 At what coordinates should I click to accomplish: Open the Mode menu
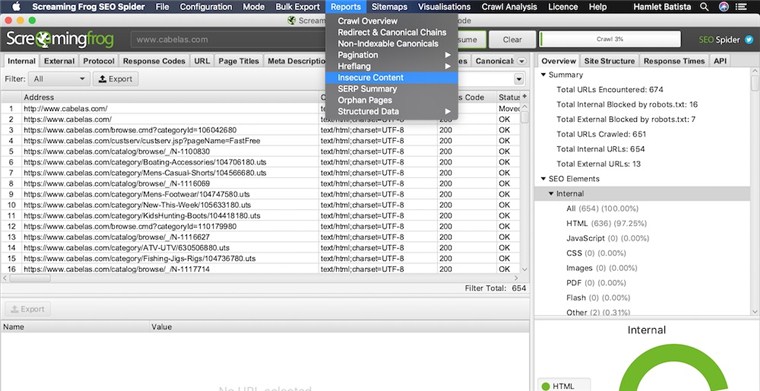pyautogui.click(x=253, y=7)
